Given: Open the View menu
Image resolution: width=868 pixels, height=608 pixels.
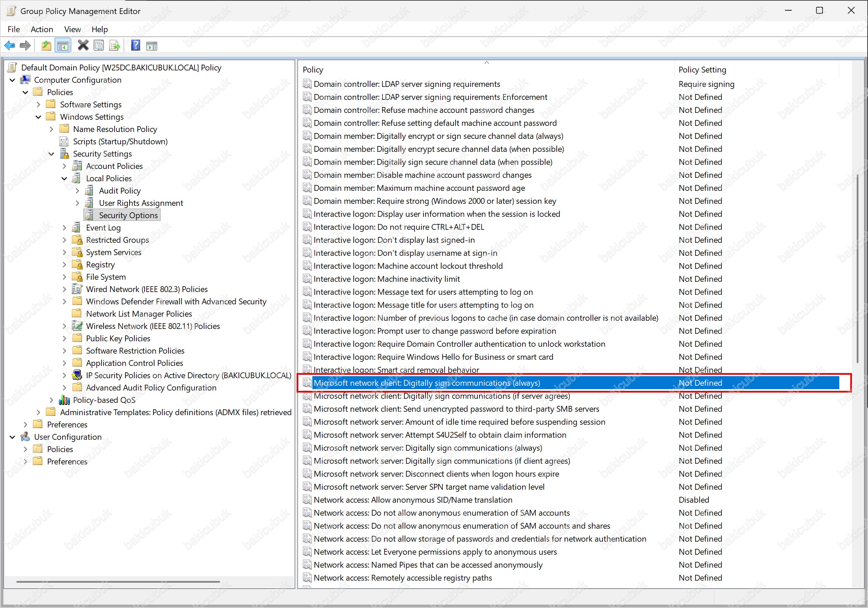Looking at the screenshot, I should pos(72,29).
